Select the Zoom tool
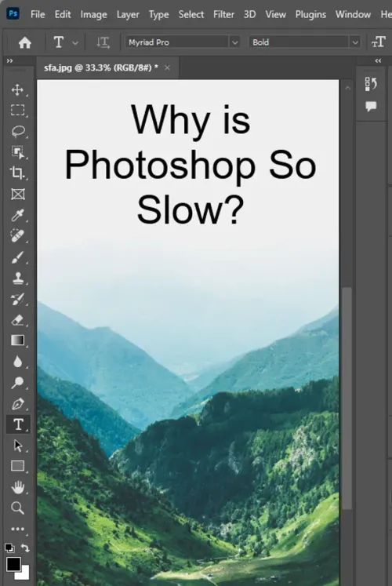Viewport: 392px width, 586px height. [x=17, y=508]
